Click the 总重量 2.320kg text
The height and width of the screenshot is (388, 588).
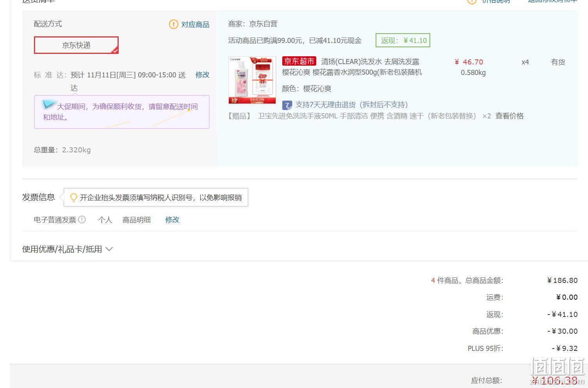(62, 150)
